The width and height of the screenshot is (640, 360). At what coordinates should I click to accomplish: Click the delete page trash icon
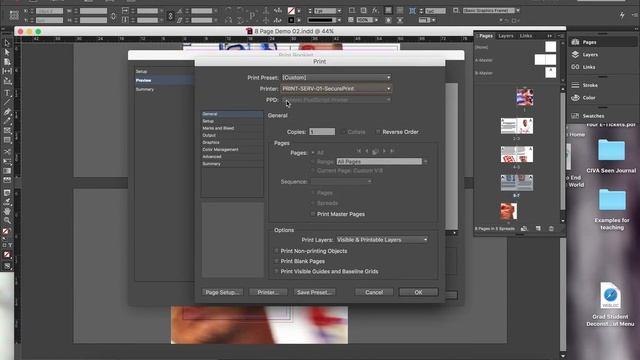click(551, 229)
